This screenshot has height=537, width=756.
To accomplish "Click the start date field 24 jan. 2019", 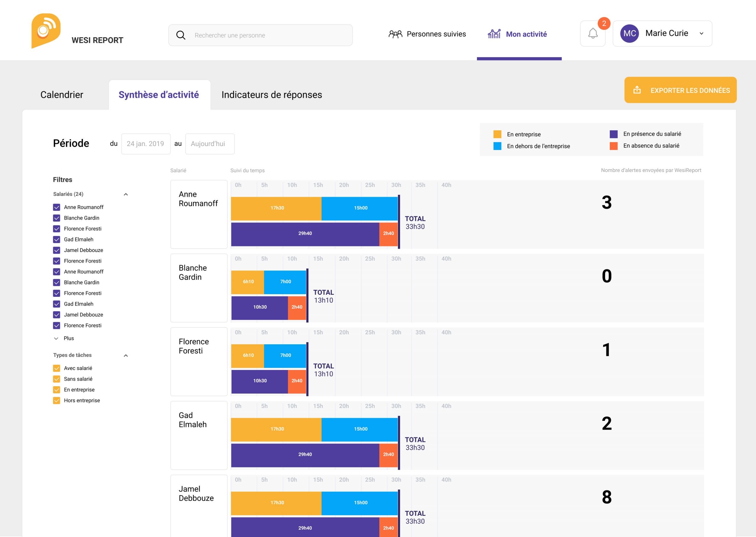I will coord(146,144).
